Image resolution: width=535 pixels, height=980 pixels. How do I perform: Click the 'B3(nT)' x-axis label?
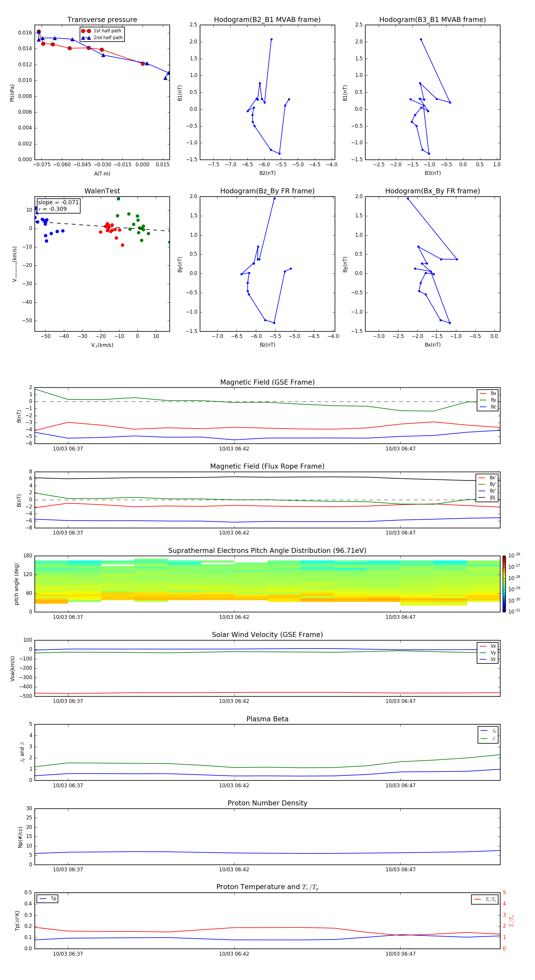pyautogui.click(x=432, y=173)
